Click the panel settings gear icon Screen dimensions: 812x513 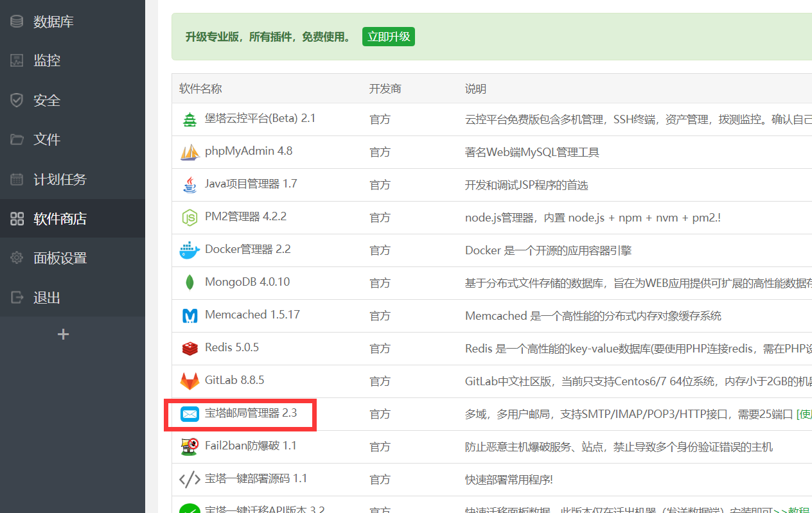[17, 258]
